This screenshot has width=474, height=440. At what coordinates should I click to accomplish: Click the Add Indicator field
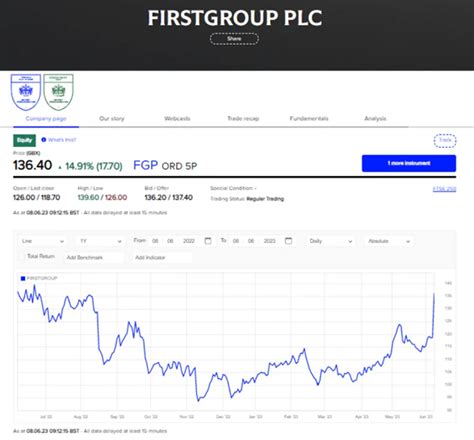click(x=163, y=257)
